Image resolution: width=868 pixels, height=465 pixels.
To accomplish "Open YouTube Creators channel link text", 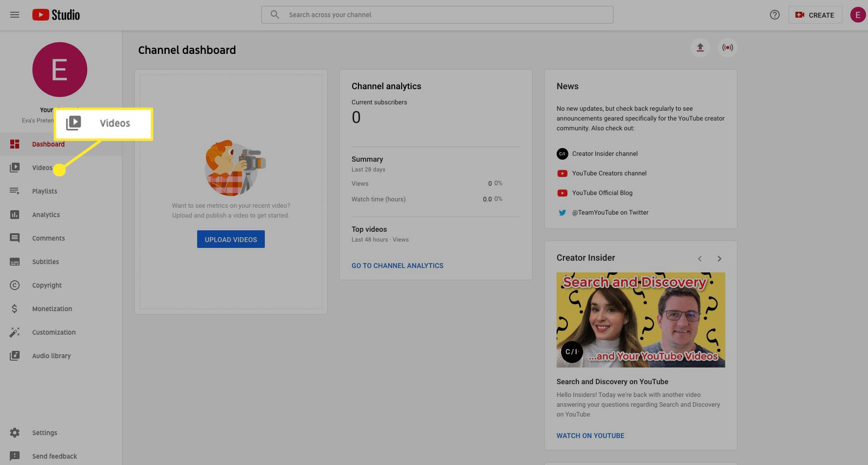I will 609,173.
